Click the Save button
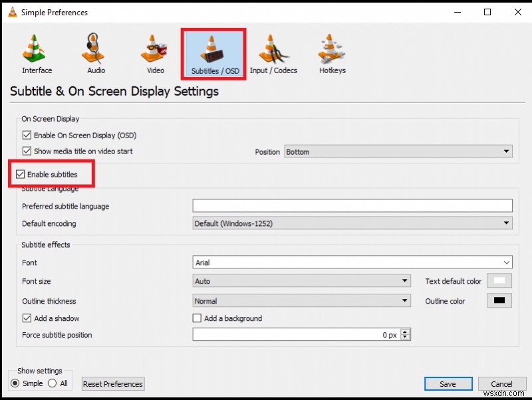This screenshot has height=400, width=532. (448, 384)
